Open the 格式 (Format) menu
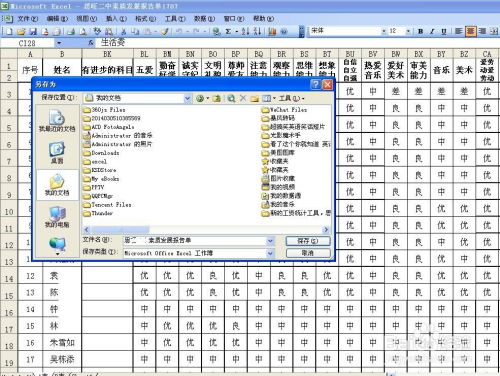Screen dimensions: 500x376 coord(145,19)
